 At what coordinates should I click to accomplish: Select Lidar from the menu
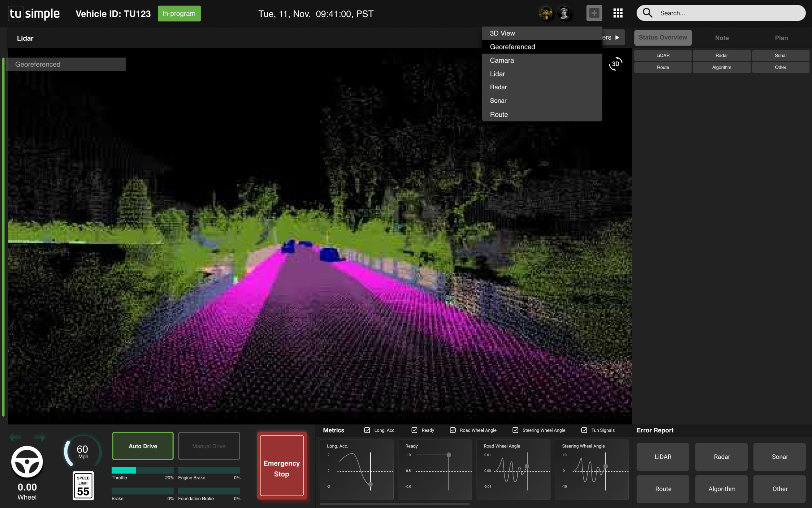click(542, 74)
